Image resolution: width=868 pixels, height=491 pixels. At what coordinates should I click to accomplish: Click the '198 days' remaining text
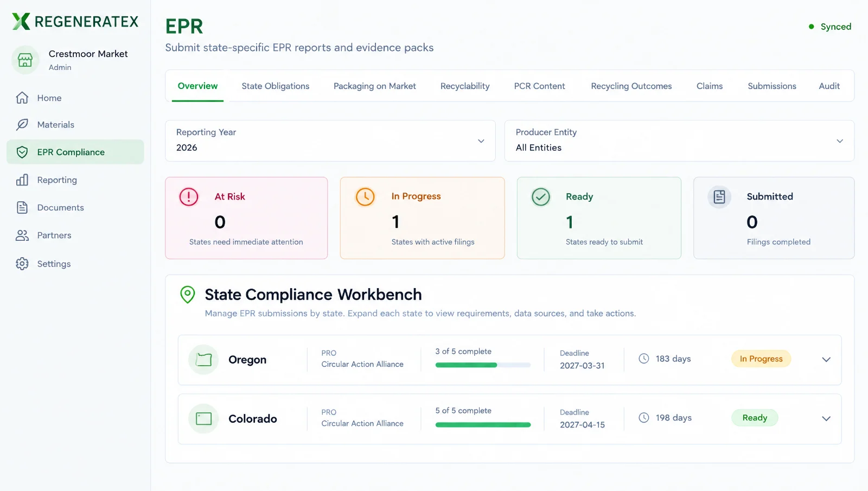click(674, 418)
